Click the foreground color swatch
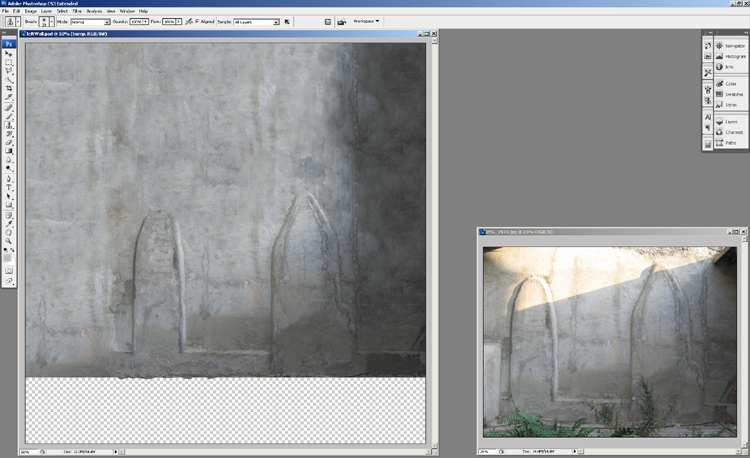This screenshot has width=750, height=458. 8,254
